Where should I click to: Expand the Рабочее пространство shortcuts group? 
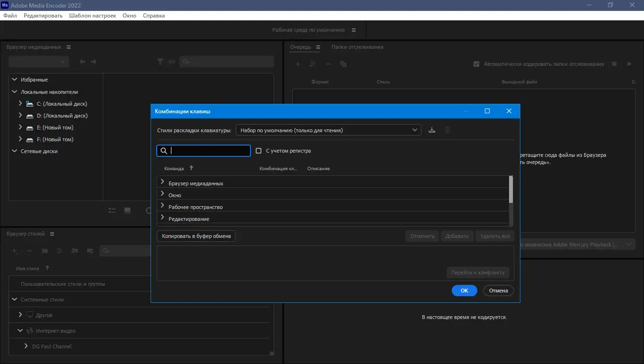(162, 206)
